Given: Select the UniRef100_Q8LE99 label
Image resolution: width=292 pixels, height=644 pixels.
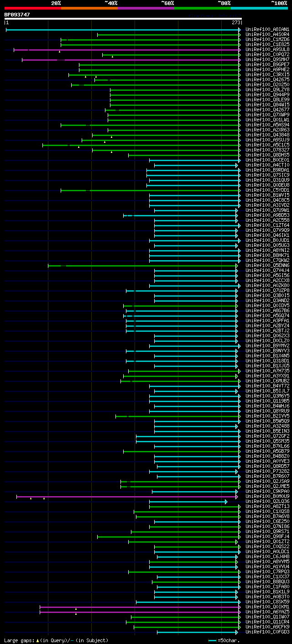Looking at the screenshot, I should 267,100.
